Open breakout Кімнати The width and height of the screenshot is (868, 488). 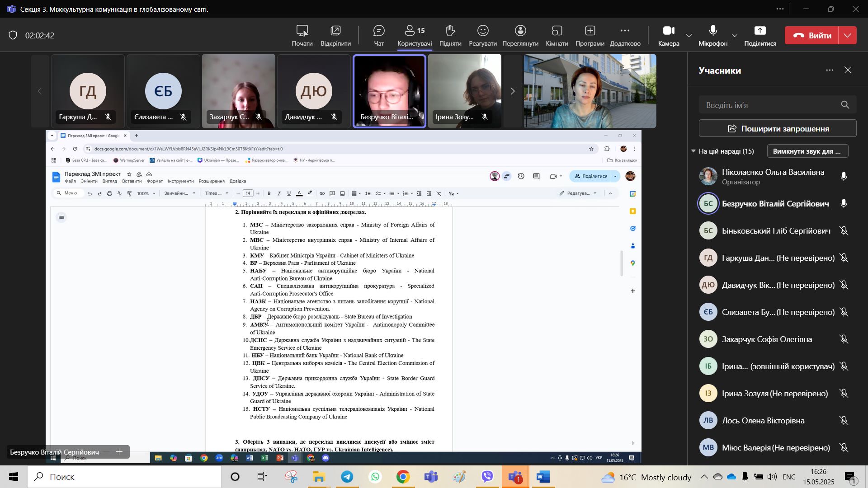(x=557, y=35)
